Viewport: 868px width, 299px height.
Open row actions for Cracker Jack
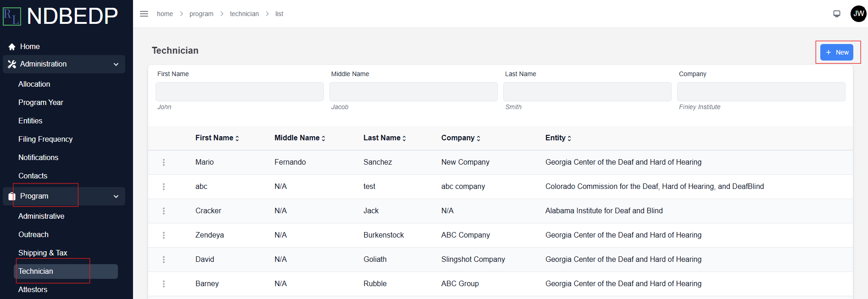(164, 211)
